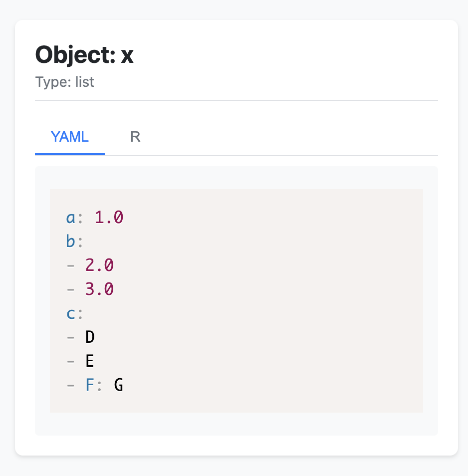The width and height of the screenshot is (468, 476).
Task: Click the dash before 2.0
Action: coord(70,265)
